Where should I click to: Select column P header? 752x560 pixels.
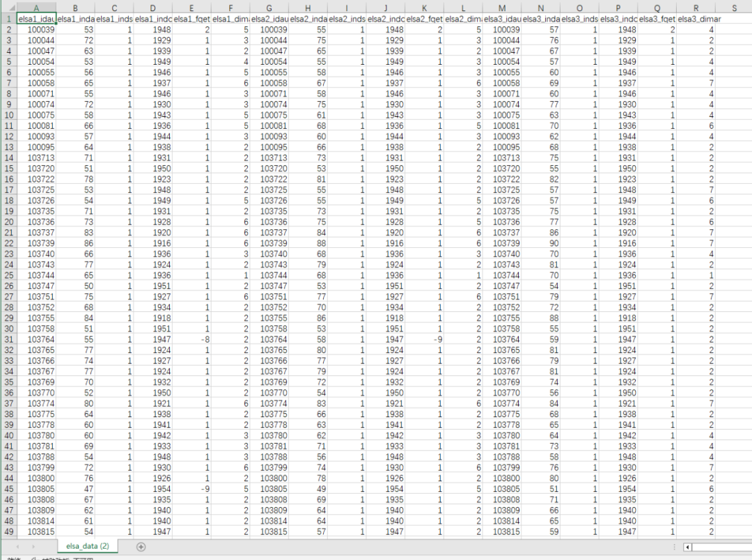619,8
